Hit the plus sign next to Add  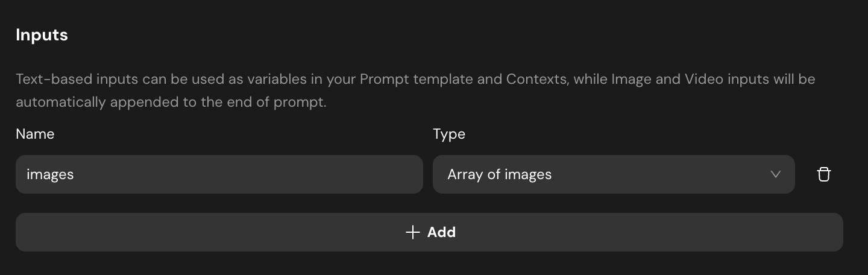tap(412, 232)
